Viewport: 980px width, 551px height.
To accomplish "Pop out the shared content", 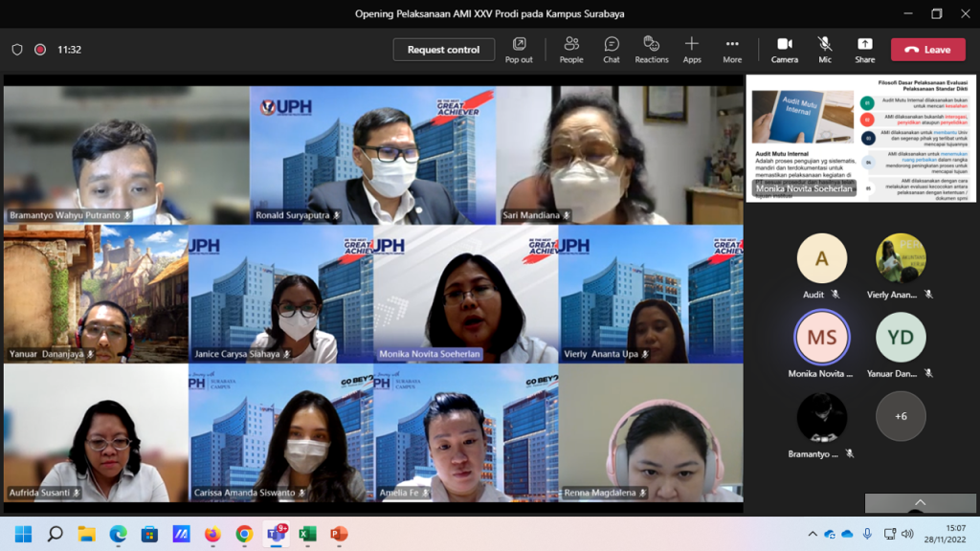I will click(x=519, y=49).
